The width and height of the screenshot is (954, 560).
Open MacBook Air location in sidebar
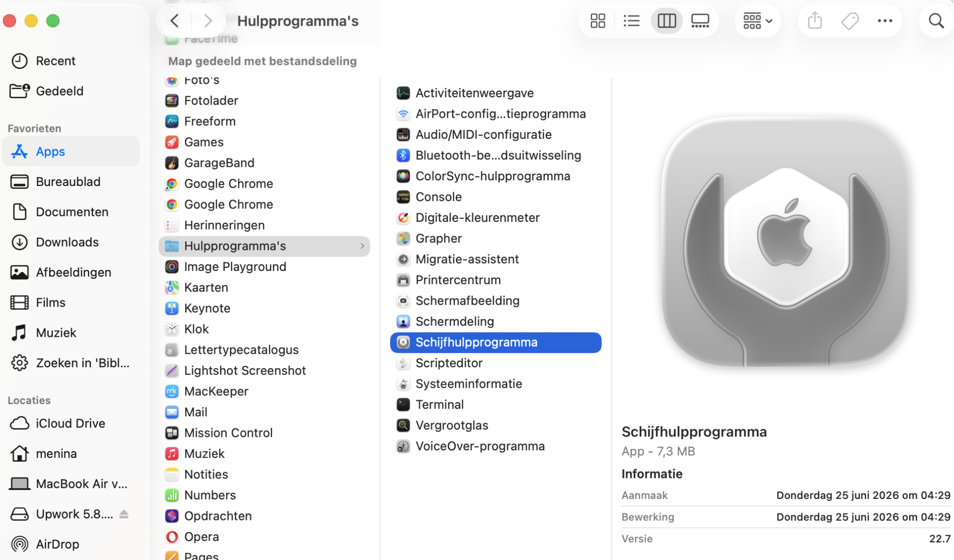point(72,483)
